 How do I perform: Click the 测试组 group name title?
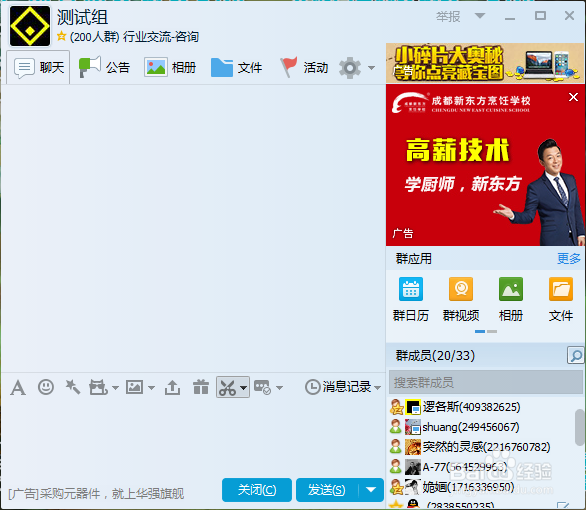point(82,17)
